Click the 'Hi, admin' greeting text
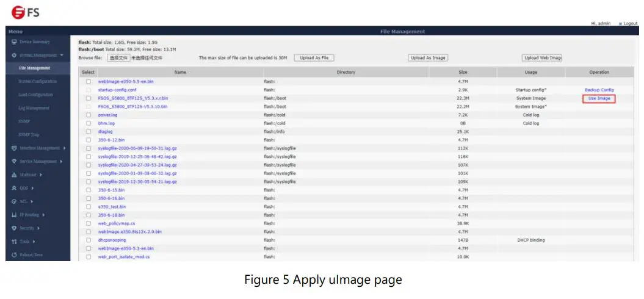 click(601, 23)
